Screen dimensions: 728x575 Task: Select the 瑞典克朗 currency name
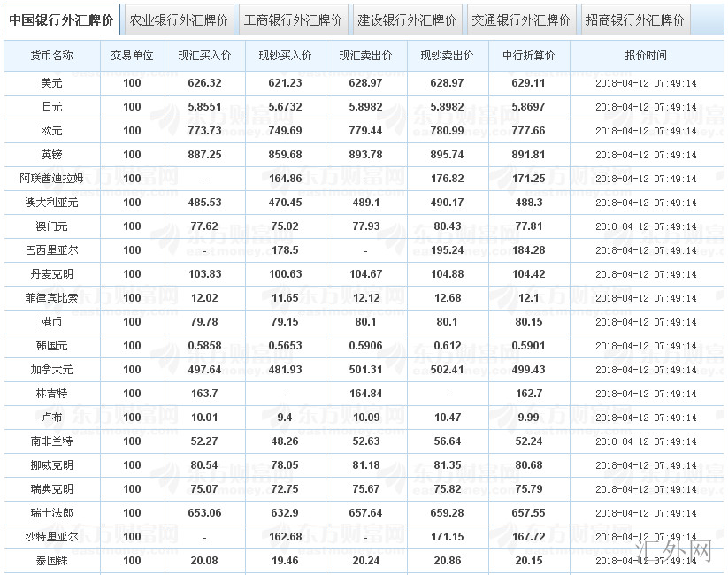tap(51, 489)
